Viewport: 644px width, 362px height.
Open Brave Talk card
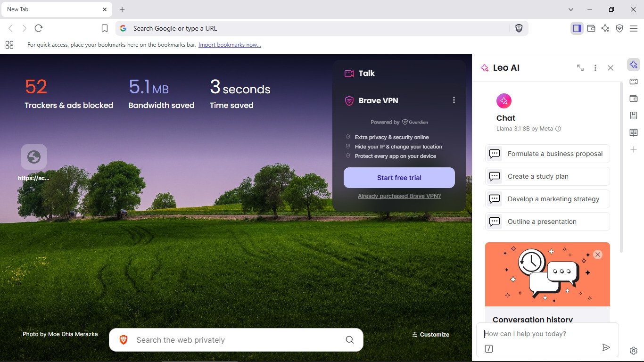coord(399,73)
